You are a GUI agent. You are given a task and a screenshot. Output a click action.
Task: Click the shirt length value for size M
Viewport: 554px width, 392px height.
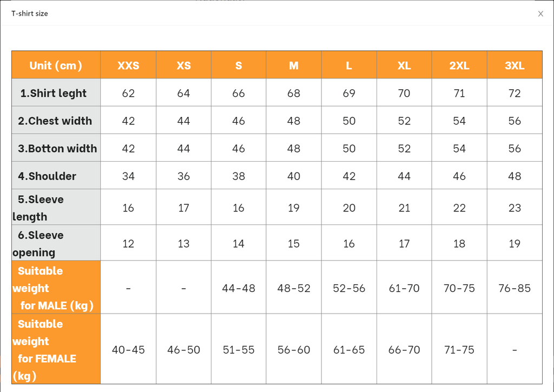294,93
